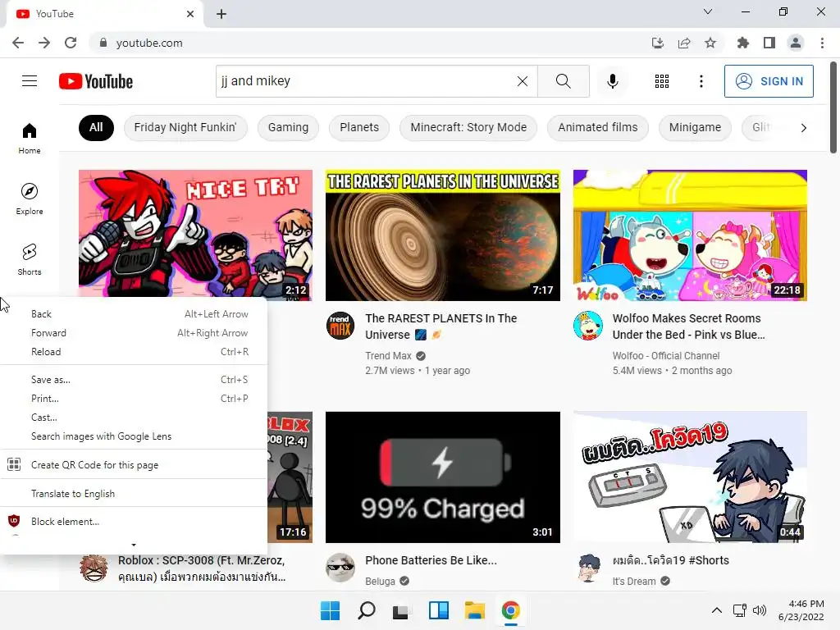
Task: Select Friday Night Funkin' chip
Action: 185,127
